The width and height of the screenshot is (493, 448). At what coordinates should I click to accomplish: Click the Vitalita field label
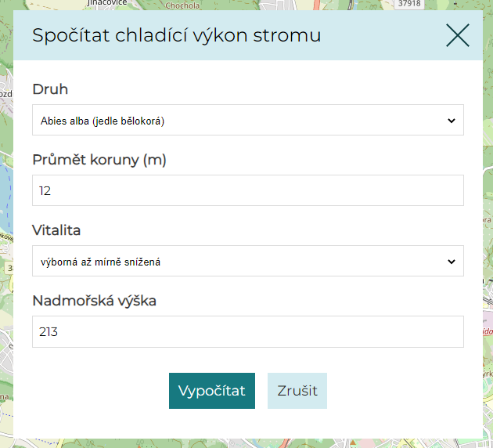click(x=56, y=230)
